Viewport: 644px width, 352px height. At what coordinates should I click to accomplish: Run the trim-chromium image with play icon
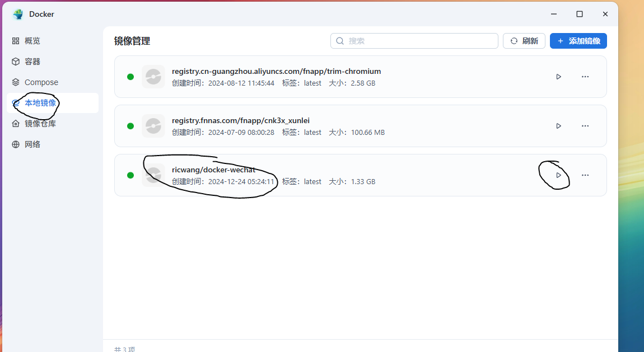click(558, 77)
